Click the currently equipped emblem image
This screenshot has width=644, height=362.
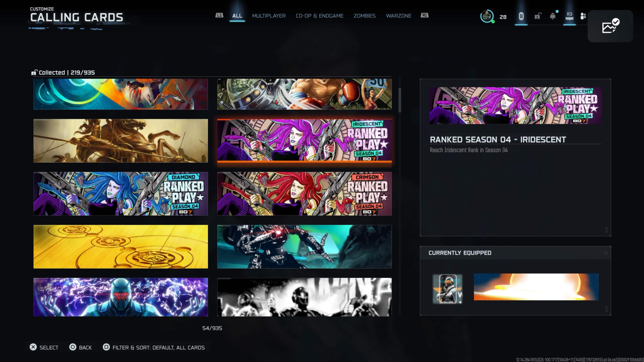pos(447,289)
